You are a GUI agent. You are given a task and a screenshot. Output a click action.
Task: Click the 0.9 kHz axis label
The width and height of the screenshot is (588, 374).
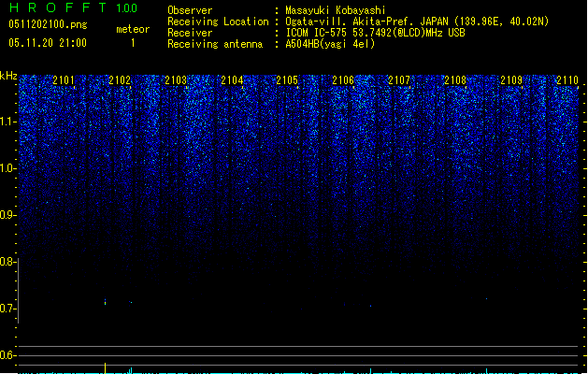[x=7, y=215]
